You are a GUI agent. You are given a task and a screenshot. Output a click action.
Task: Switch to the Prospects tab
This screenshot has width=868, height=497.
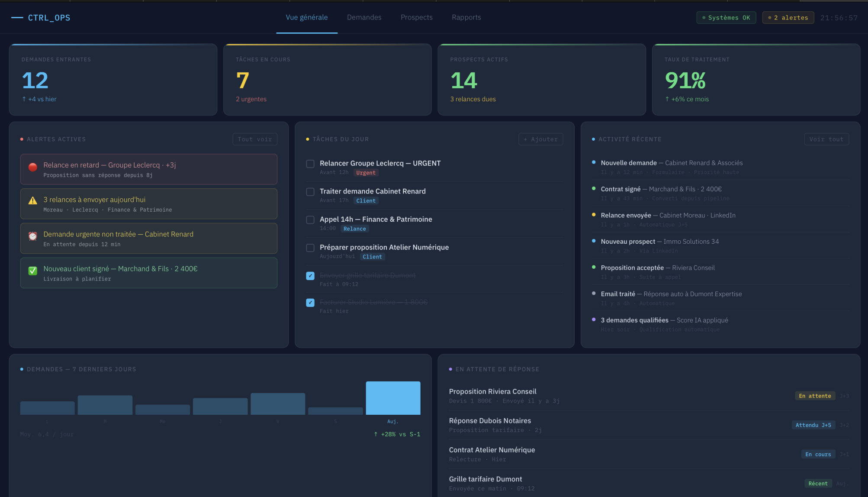point(416,17)
